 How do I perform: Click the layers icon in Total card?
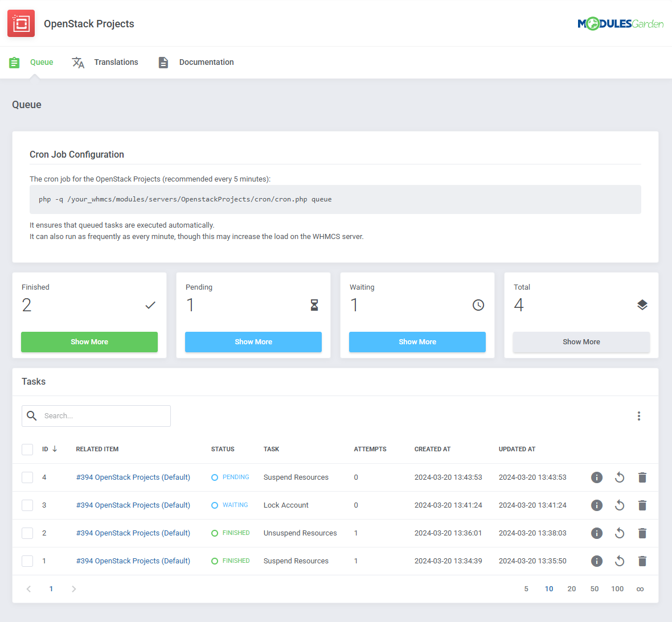(642, 305)
